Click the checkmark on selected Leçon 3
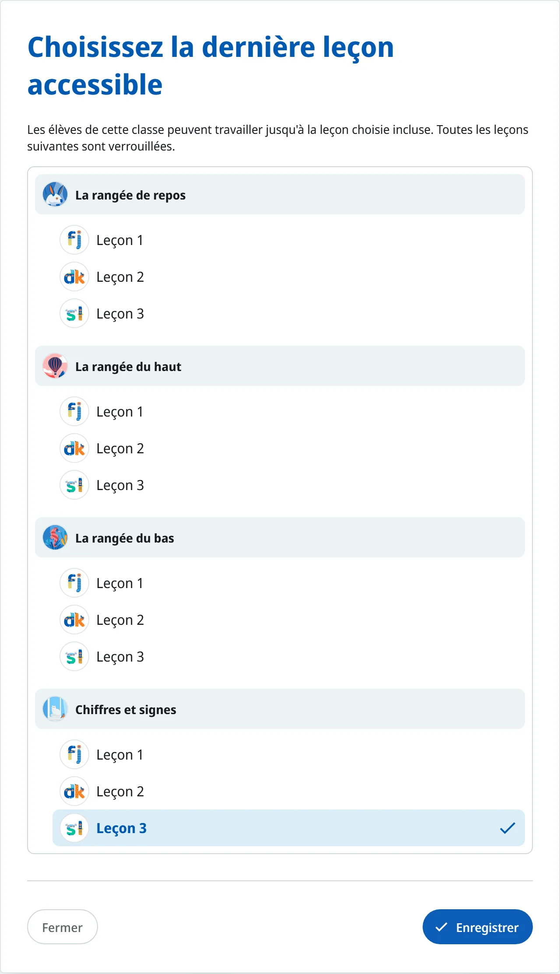Image resolution: width=560 pixels, height=974 pixels. (x=507, y=828)
